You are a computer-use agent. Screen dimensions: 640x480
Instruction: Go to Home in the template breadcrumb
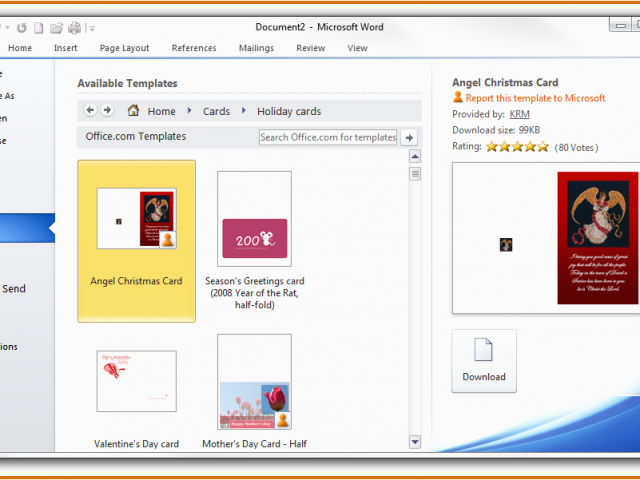coord(161,111)
